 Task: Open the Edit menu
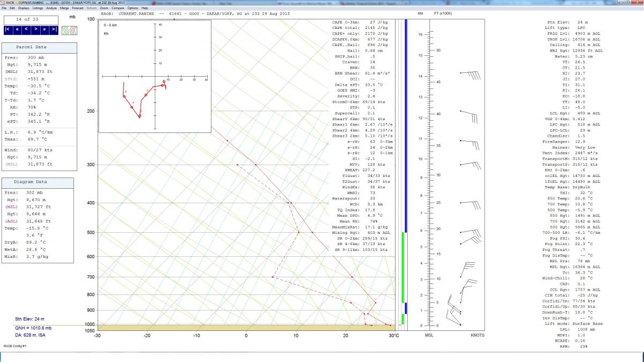pos(12,8)
